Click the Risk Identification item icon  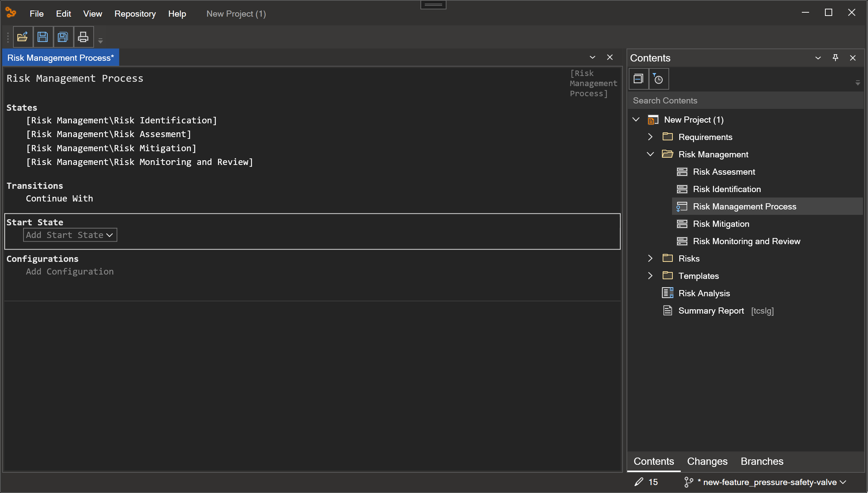pyautogui.click(x=682, y=189)
